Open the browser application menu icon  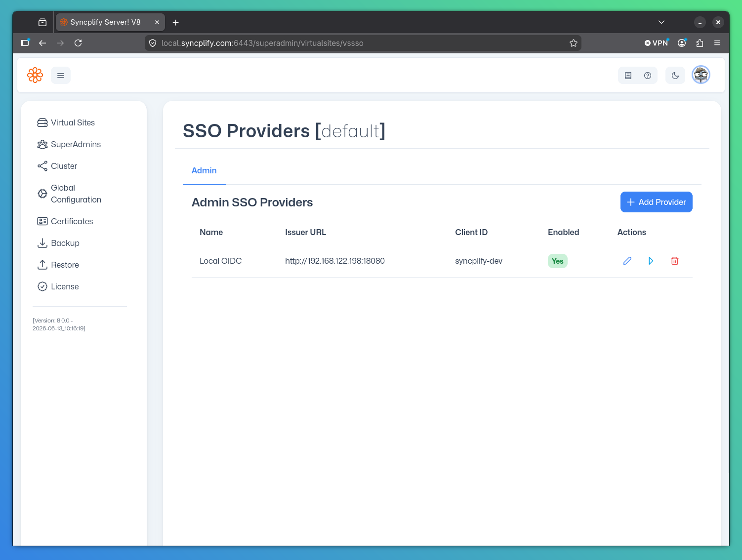717,43
